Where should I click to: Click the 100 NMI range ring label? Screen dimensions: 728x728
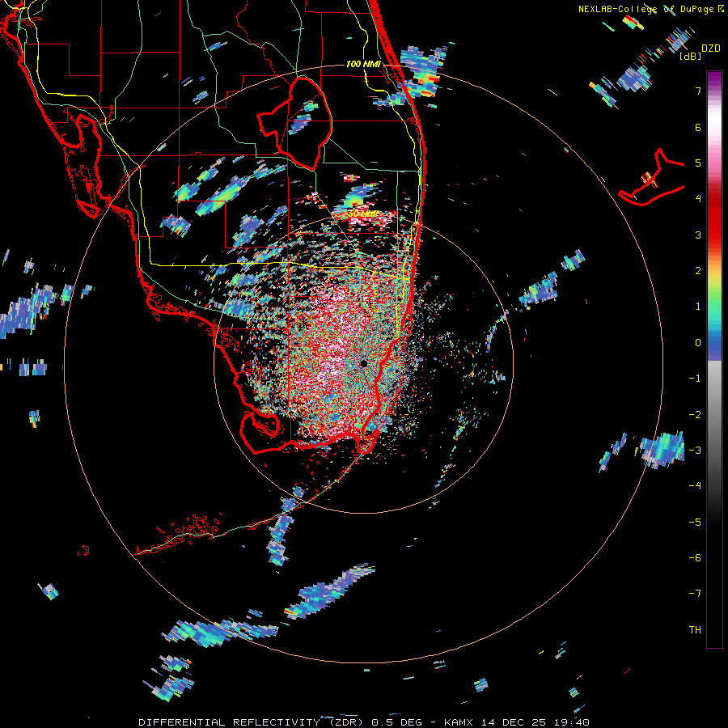tap(363, 64)
